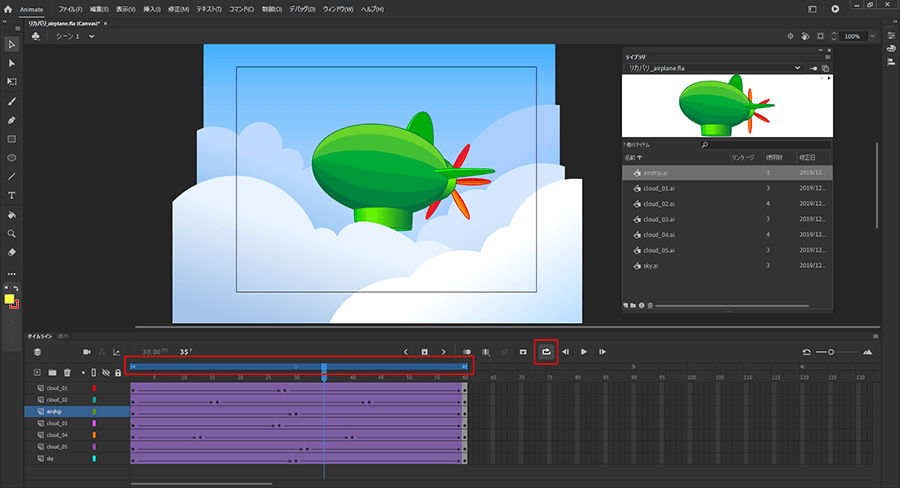Click the Loop playback button
Image resolution: width=900 pixels, height=488 pixels.
click(546, 351)
